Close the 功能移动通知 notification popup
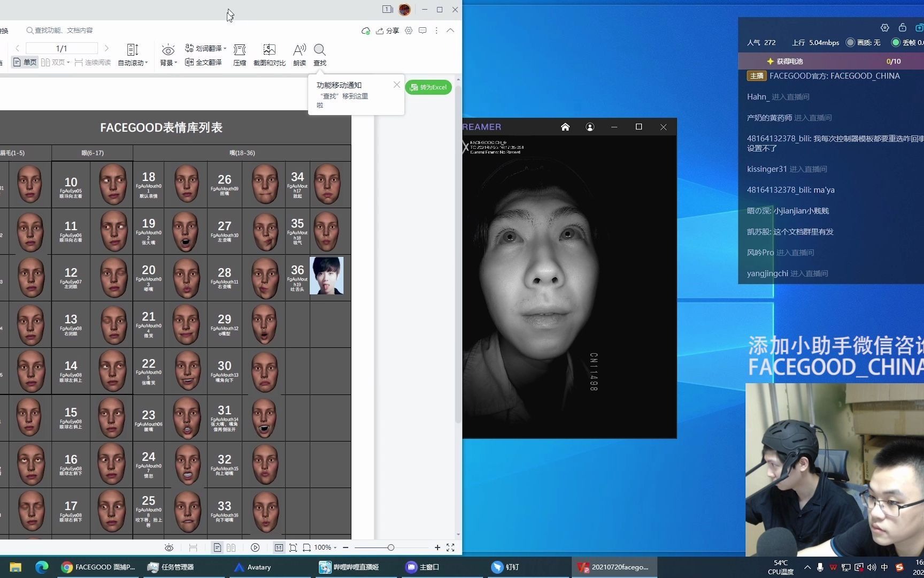 [x=396, y=85]
